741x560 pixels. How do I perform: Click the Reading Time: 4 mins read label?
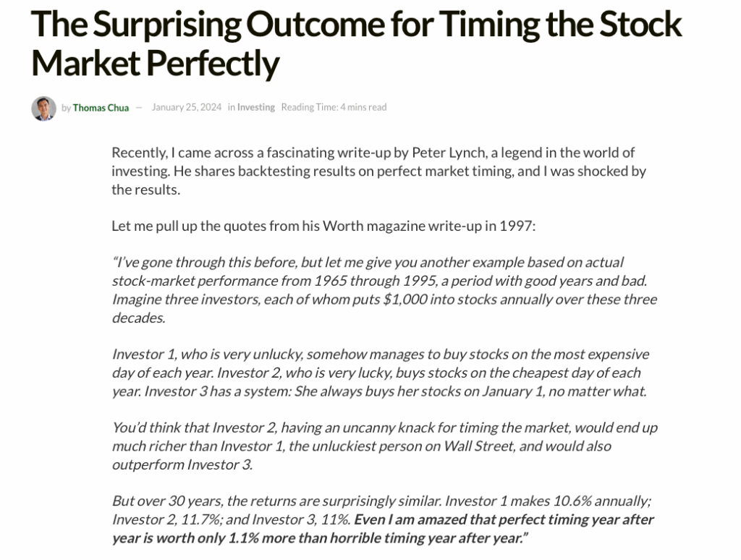pos(334,107)
